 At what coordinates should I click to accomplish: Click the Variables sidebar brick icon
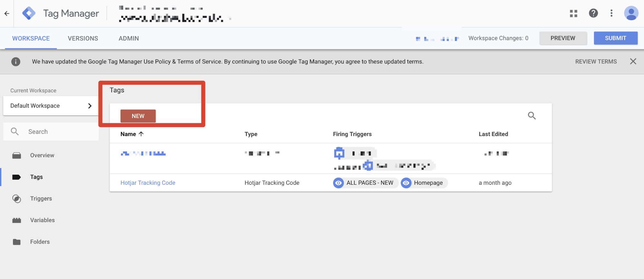click(x=17, y=220)
